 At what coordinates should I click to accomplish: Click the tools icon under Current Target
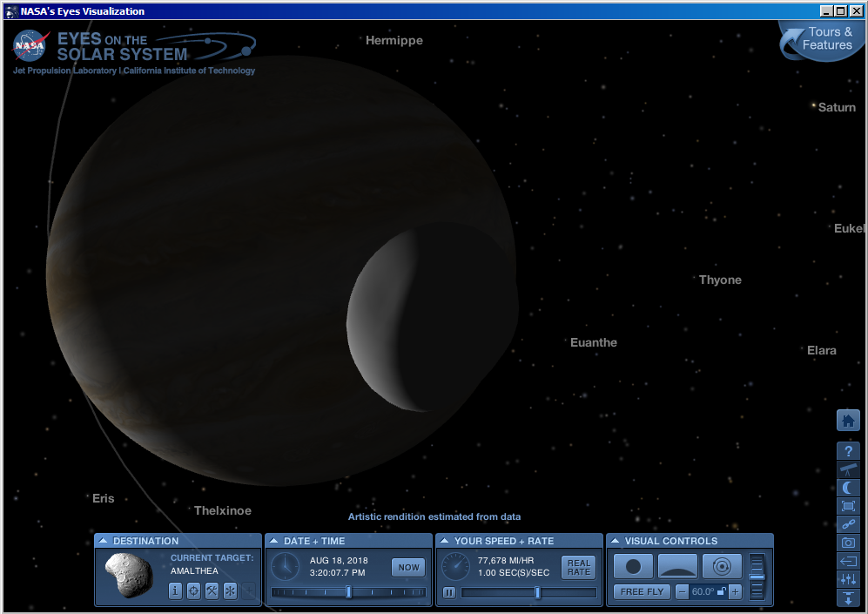tap(212, 590)
